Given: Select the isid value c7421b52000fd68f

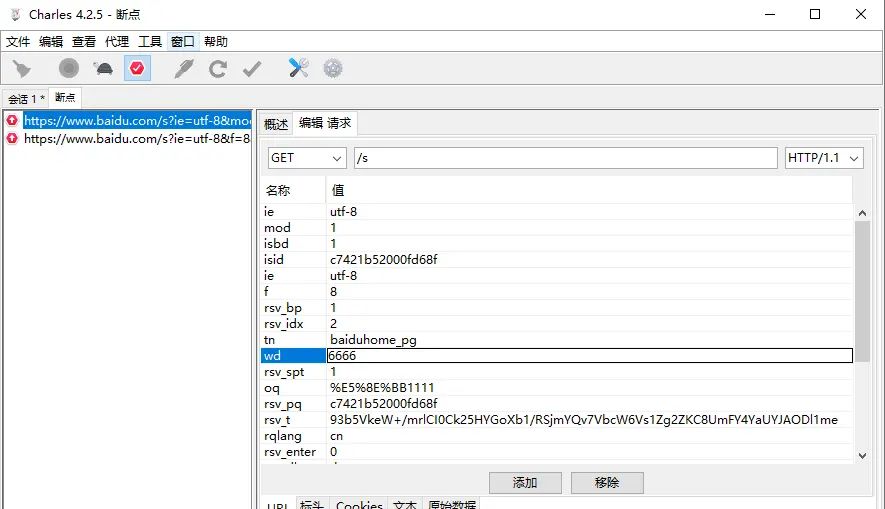Looking at the screenshot, I should pos(384,260).
